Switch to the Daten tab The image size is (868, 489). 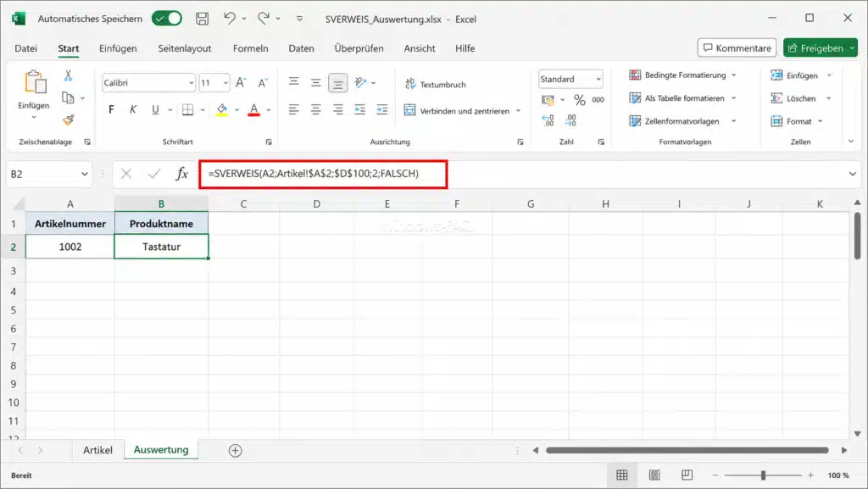(301, 48)
